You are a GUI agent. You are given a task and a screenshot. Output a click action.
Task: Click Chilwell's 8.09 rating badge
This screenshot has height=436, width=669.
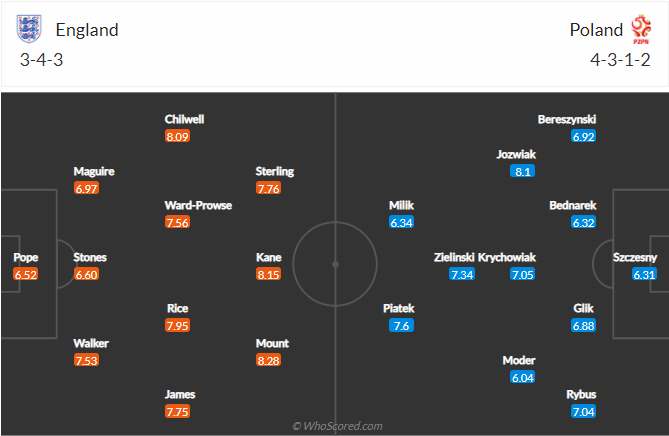[178, 136]
